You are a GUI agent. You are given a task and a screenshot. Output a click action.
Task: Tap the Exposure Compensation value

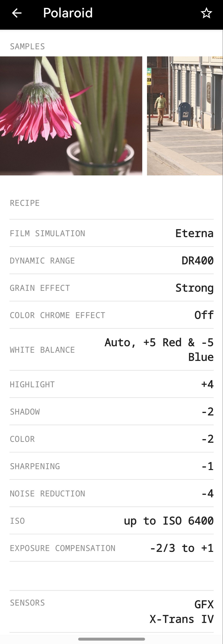pyautogui.click(x=181, y=548)
